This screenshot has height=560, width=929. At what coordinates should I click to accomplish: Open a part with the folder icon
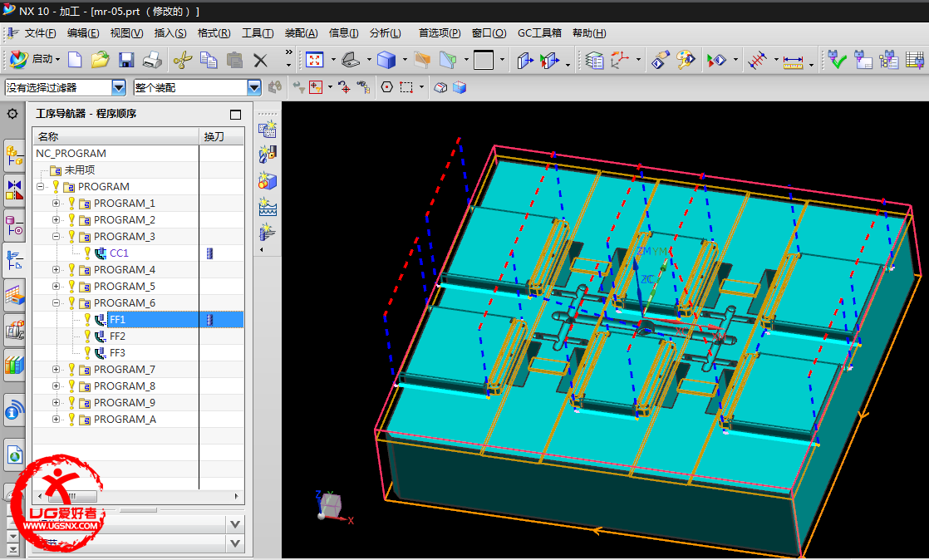(100, 59)
